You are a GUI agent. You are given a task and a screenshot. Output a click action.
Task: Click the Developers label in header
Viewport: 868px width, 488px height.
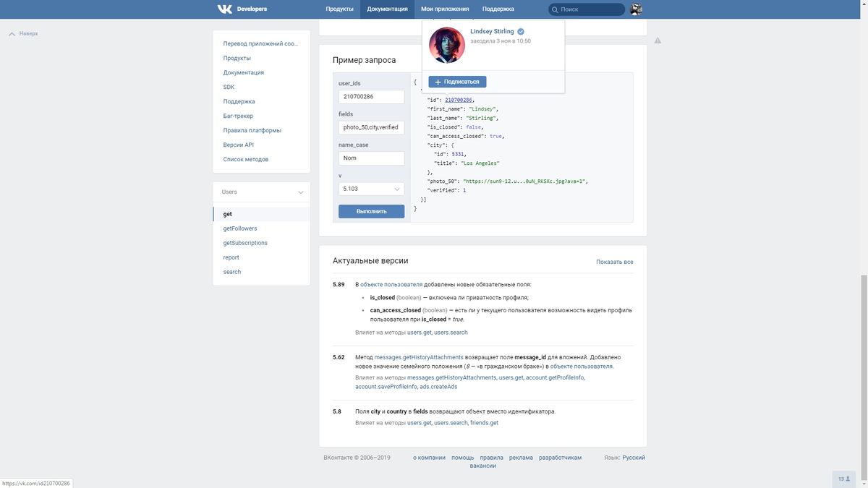pos(252,9)
